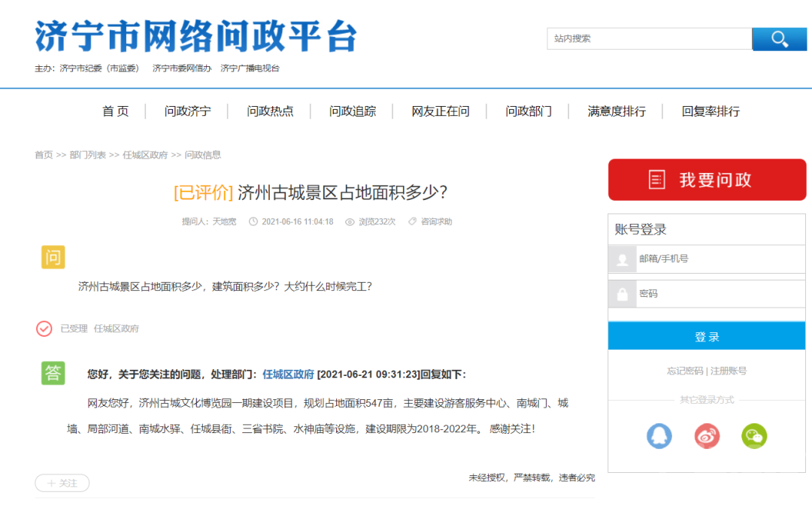The width and height of the screenshot is (812, 506).
Task: Click the yellow 问 question badge
Action: pos(53,257)
